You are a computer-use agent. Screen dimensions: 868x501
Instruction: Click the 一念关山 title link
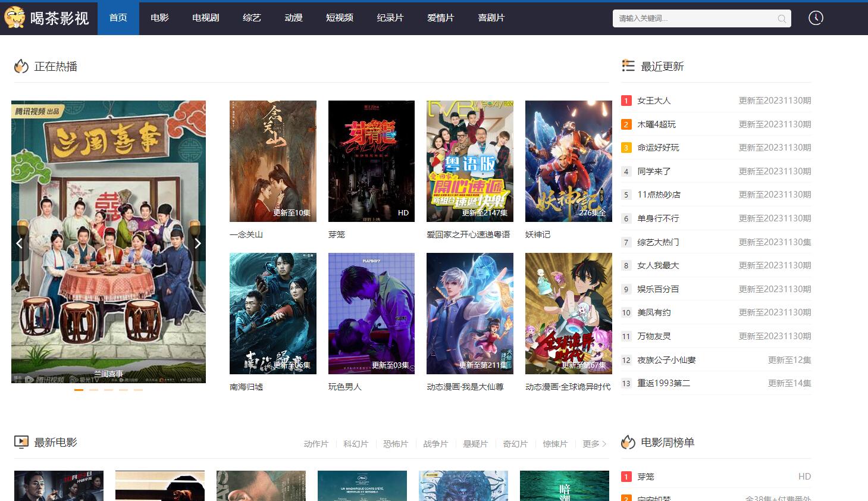[x=246, y=234]
